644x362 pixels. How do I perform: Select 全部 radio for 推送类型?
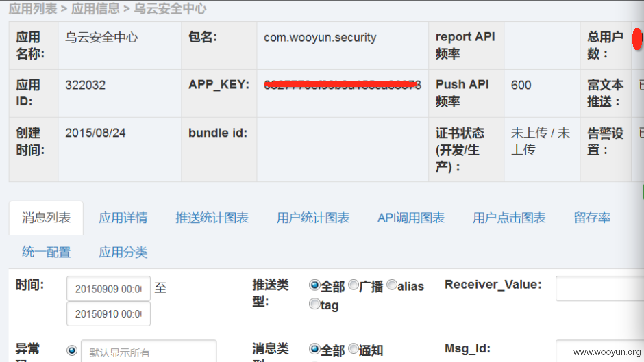click(x=314, y=285)
